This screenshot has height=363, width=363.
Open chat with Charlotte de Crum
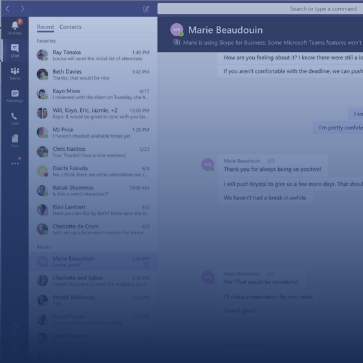pos(93,229)
